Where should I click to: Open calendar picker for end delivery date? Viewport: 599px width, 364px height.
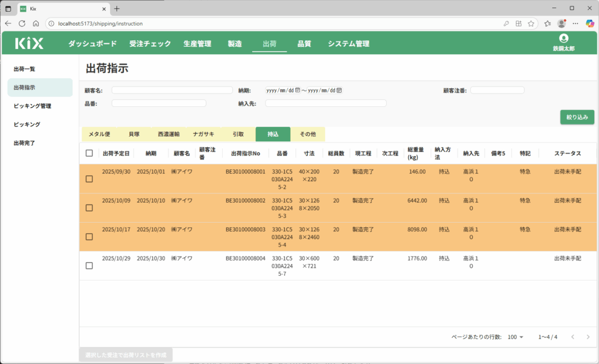(339, 91)
